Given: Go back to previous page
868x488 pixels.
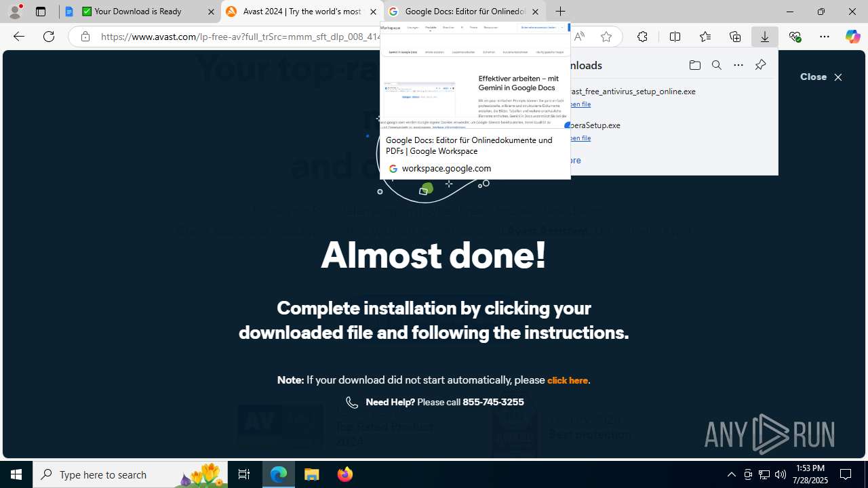Looking at the screenshot, I should [x=19, y=37].
